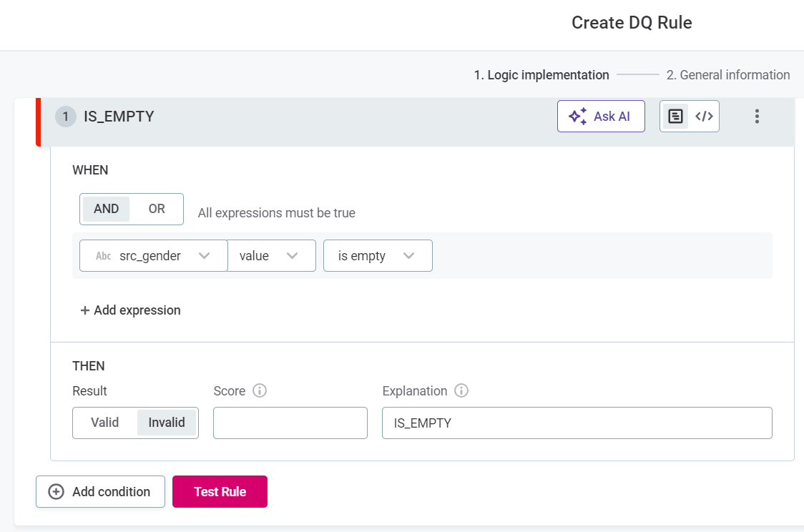Click the empty Score input field
The height and width of the screenshot is (532, 804).
[290, 423]
